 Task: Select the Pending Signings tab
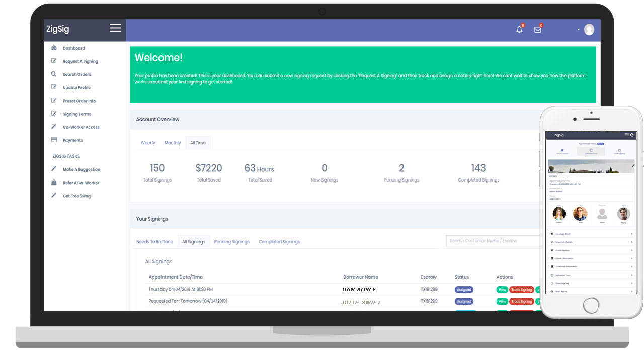click(231, 242)
